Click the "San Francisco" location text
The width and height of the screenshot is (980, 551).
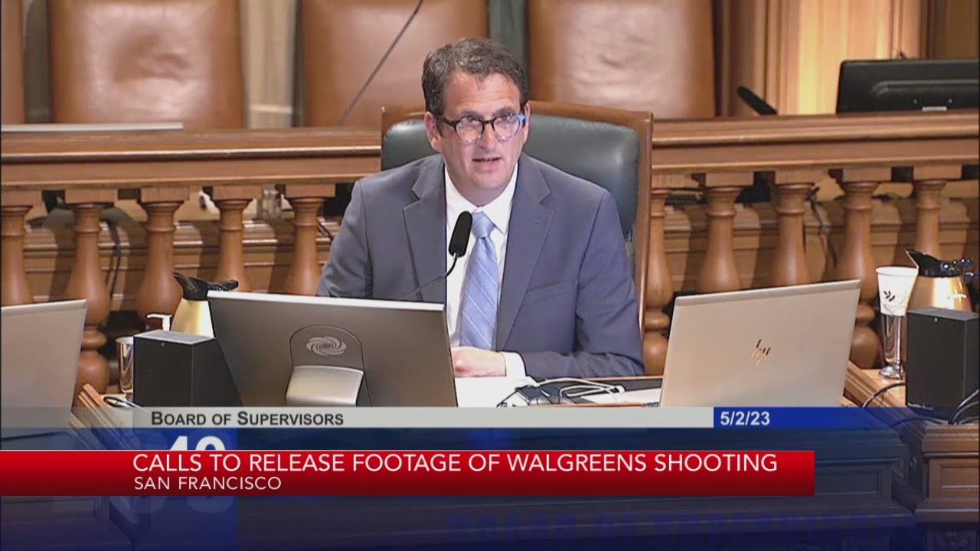[207, 484]
